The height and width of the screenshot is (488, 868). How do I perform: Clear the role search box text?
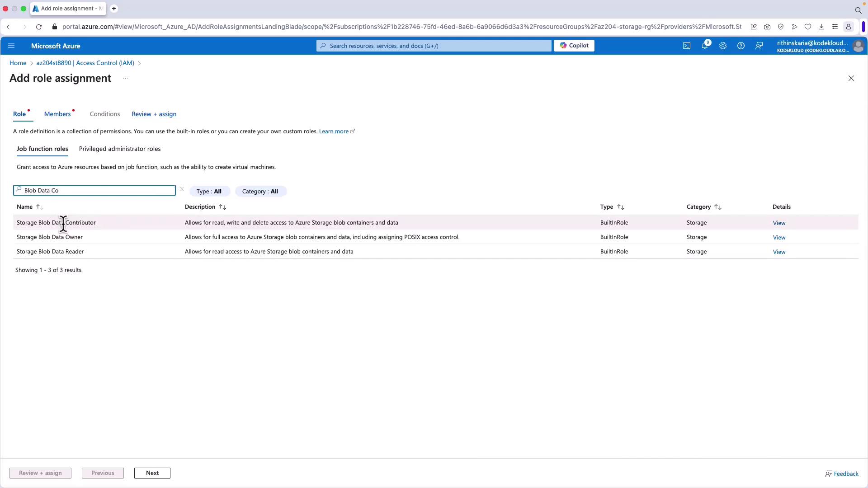(182, 189)
